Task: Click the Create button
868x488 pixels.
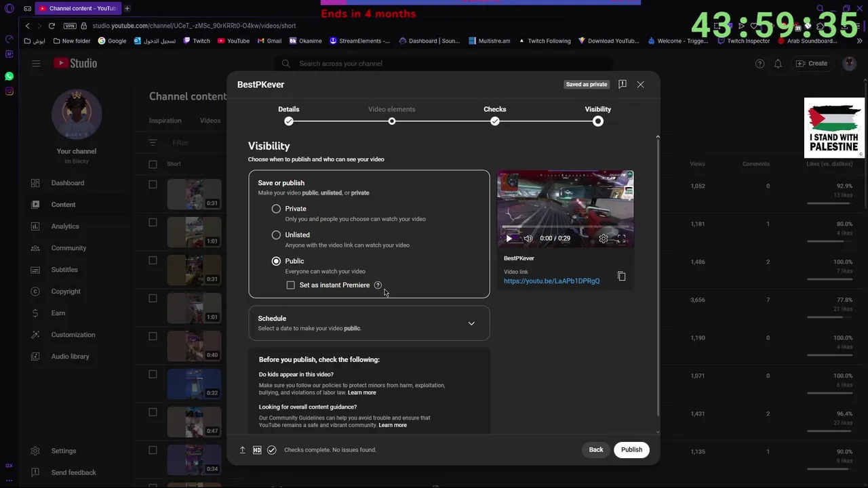Action: click(812, 64)
